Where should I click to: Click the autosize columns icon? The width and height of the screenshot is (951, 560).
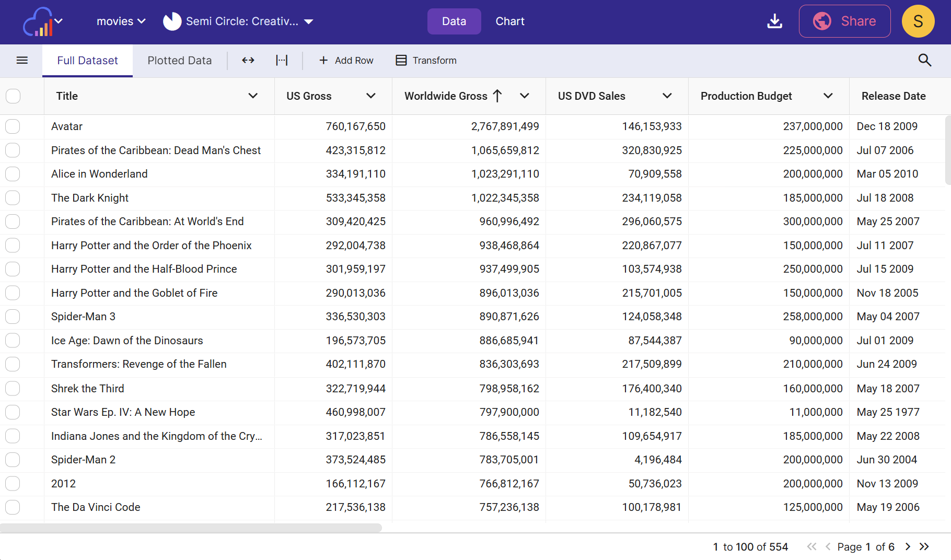[x=282, y=61]
